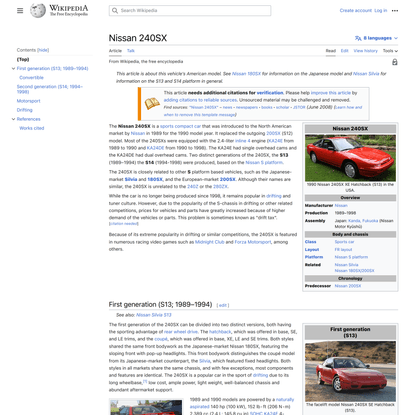Open the hatchback link
This screenshot has width=415, height=415.
click(220, 332)
